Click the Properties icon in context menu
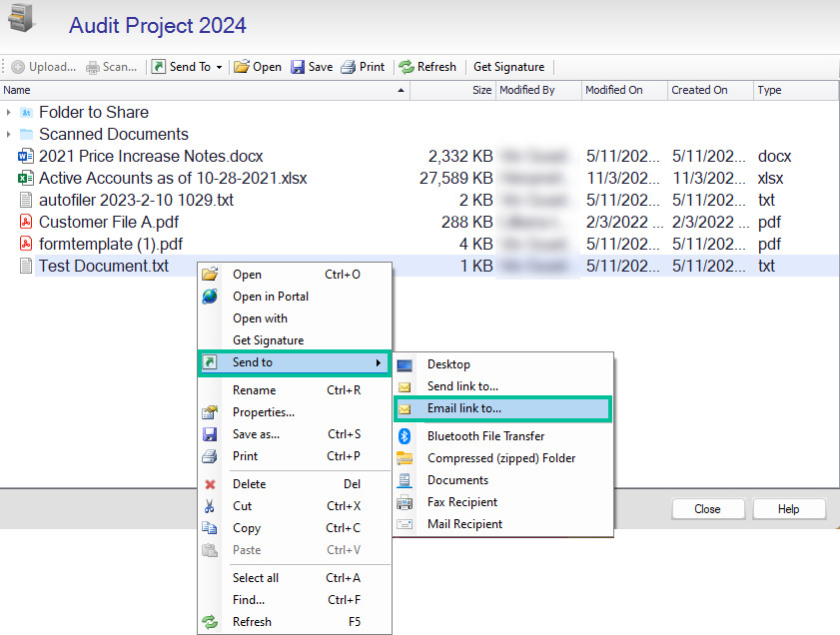Screen dimensions: 840x635 tap(210, 412)
